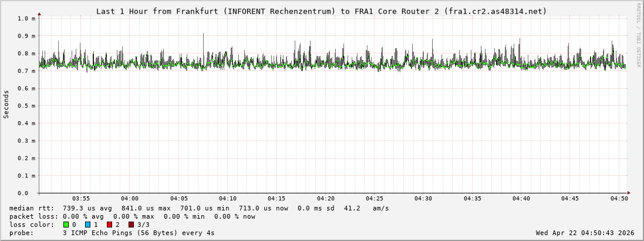
Task: Click the 03:55 time label
Action: pos(81,199)
